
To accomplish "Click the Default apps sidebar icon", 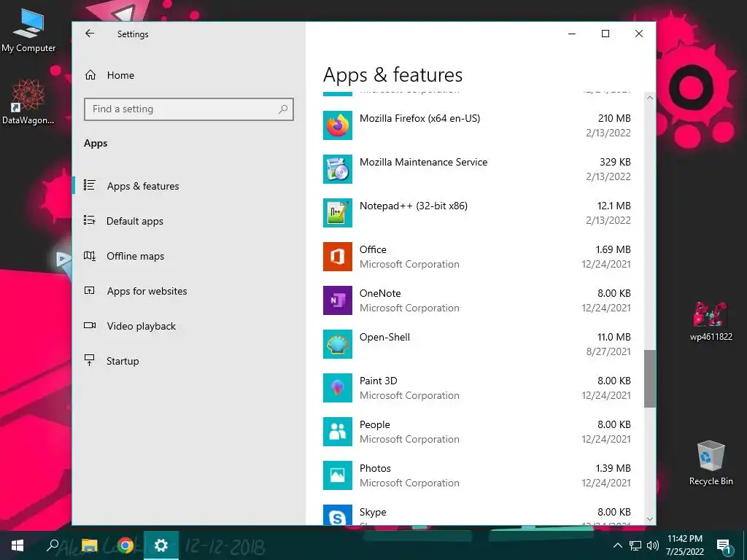I will coord(90,220).
